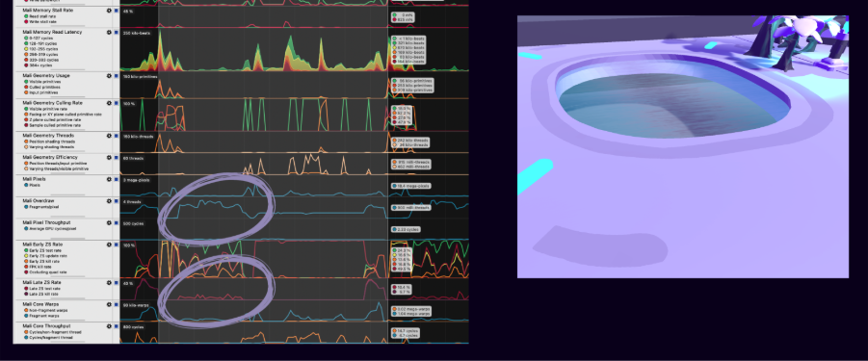The image size is (868, 361).
Task: Toggle blue square on Mali Geometry Threads
Action: [x=117, y=136]
